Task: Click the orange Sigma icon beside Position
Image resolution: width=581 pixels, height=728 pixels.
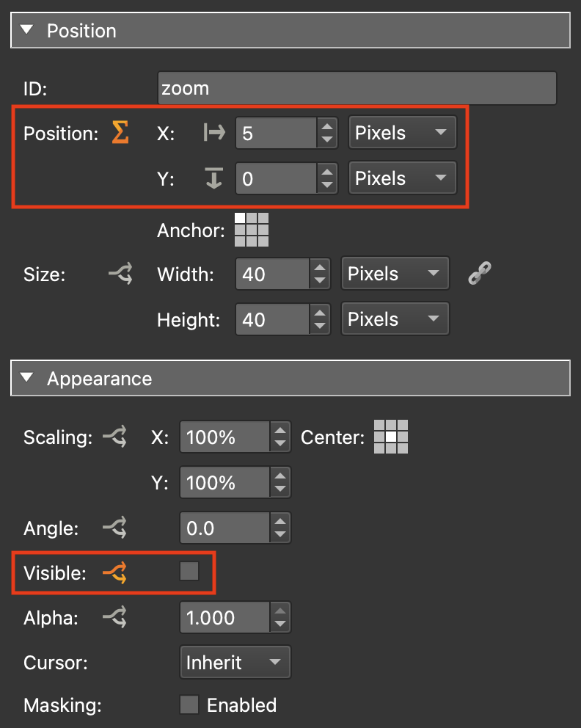Action: point(120,133)
